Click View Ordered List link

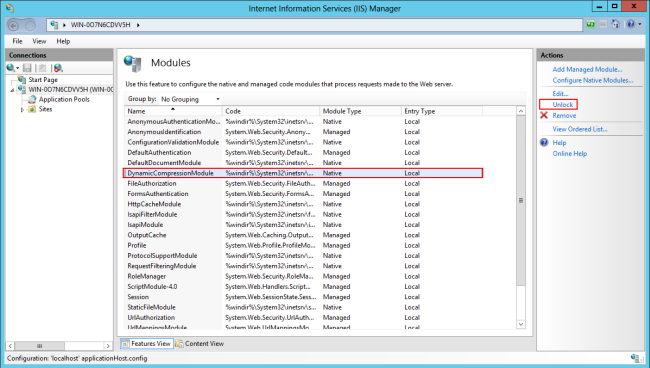[x=580, y=129]
